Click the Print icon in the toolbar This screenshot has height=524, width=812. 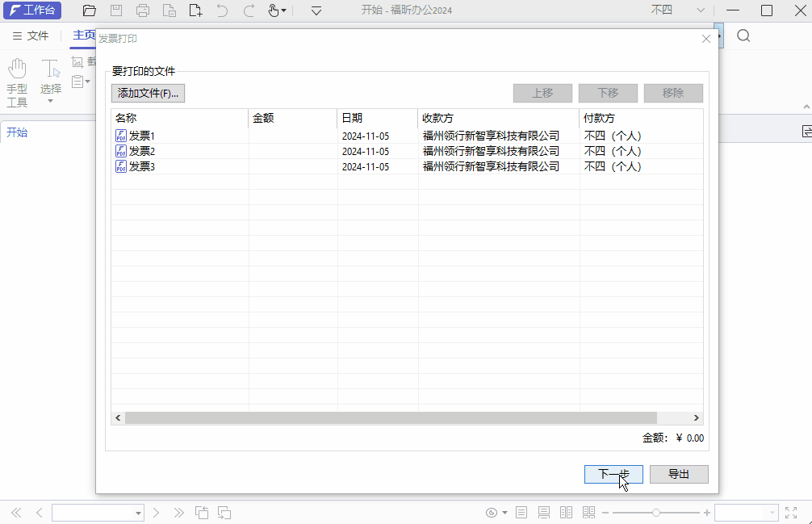coord(143,10)
